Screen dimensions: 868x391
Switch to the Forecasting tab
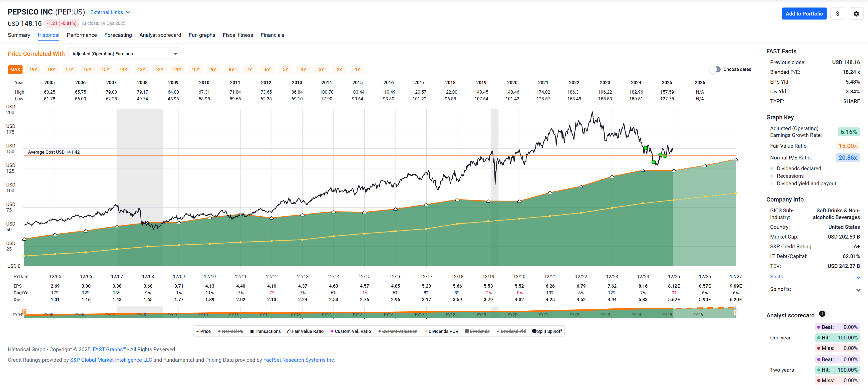point(118,35)
